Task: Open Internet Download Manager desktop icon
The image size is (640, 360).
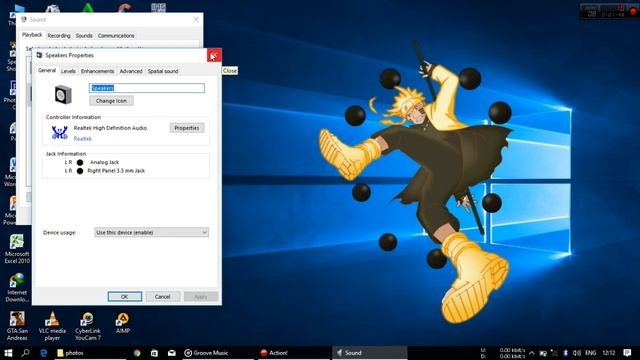Action: point(17,288)
